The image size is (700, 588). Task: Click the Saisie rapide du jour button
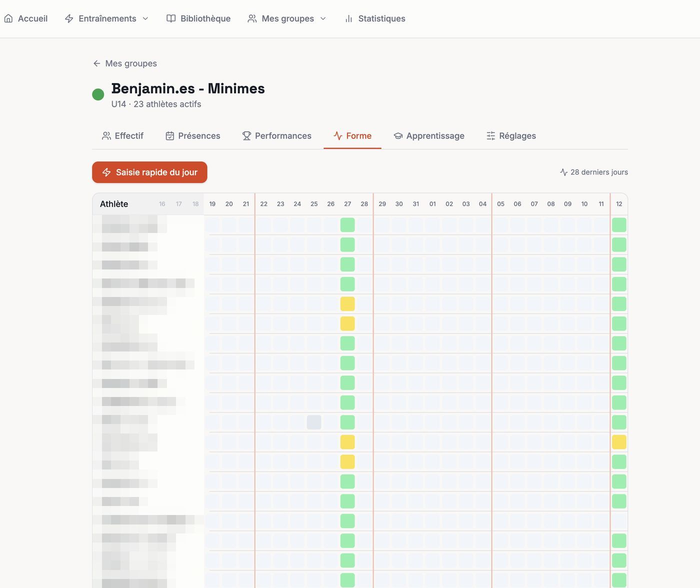pyautogui.click(x=149, y=172)
